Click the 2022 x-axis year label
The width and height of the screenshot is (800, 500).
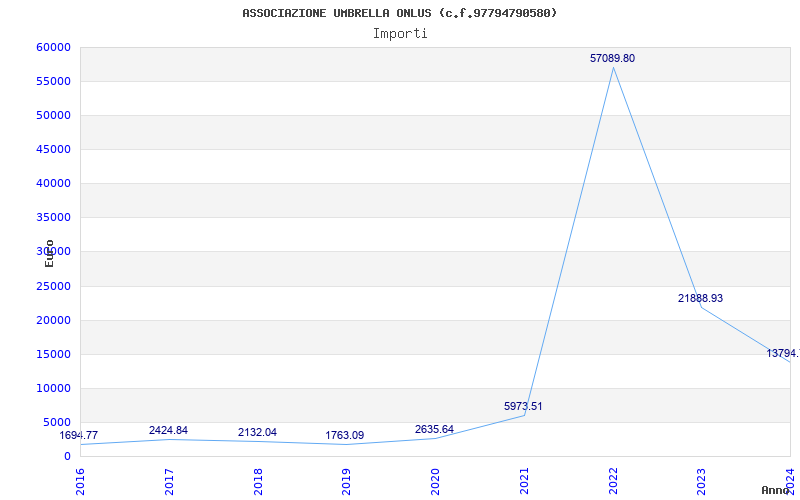613,482
